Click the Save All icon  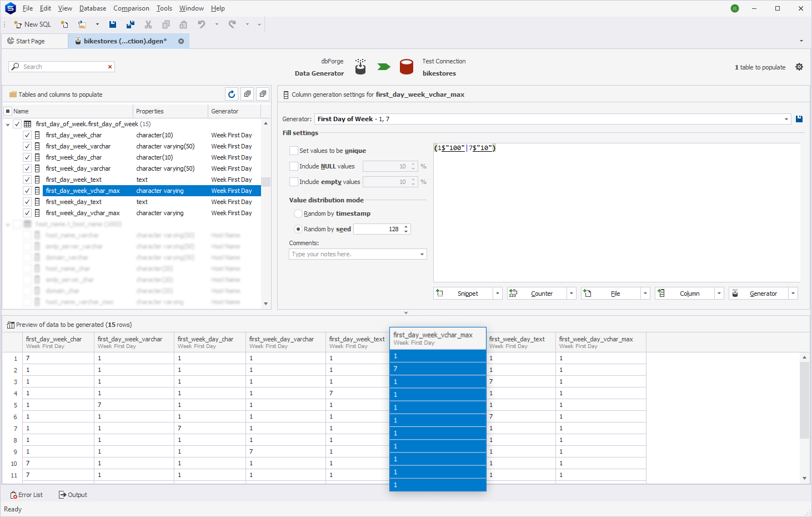(131, 24)
